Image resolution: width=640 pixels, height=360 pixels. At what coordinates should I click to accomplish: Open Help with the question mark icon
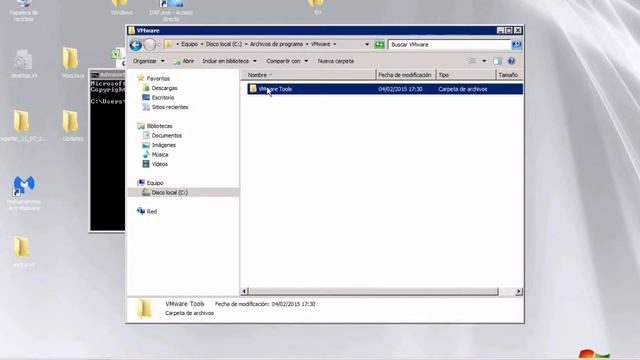[511, 61]
